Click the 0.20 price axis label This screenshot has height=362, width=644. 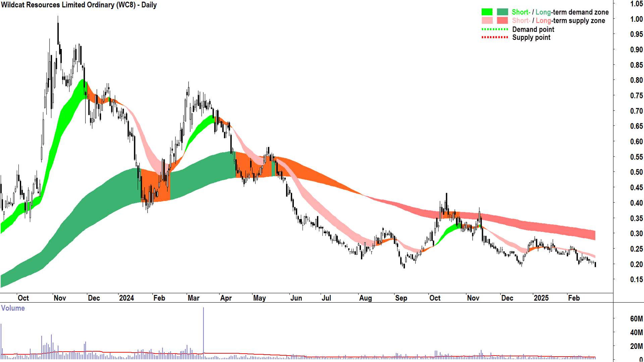[636, 264]
